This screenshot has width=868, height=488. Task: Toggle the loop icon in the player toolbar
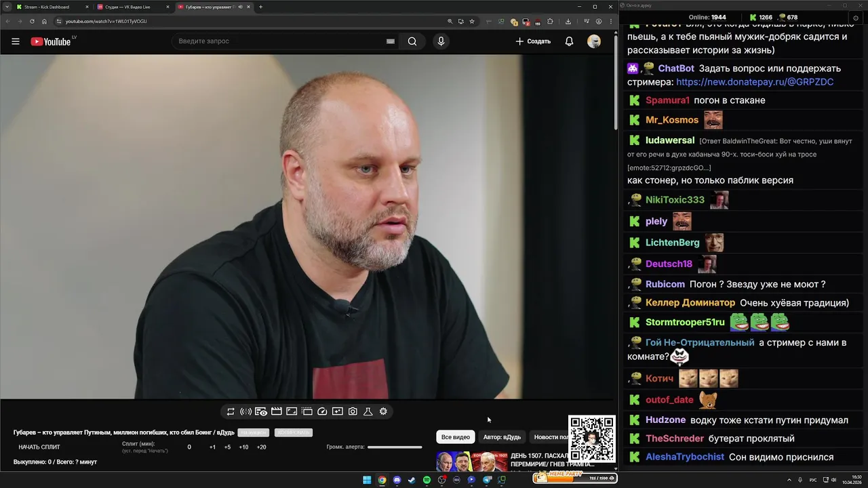[231, 411]
